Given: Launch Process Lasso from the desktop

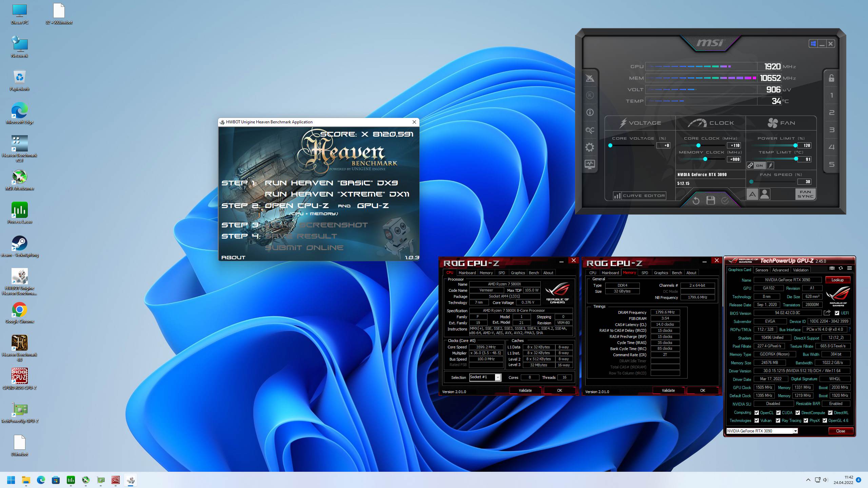Looking at the screenshot, I should (x=19, y=213).
